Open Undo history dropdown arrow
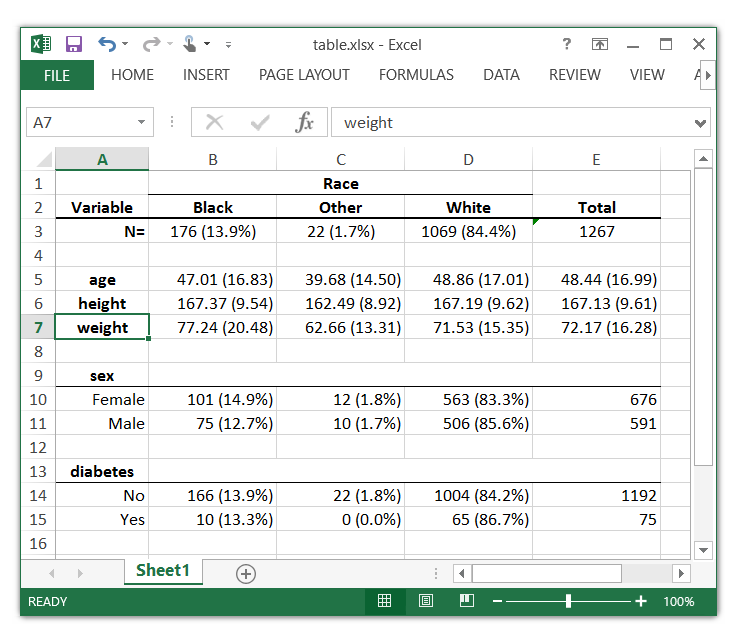This screenshot has width=740, height=637. [x=125, y=44]
